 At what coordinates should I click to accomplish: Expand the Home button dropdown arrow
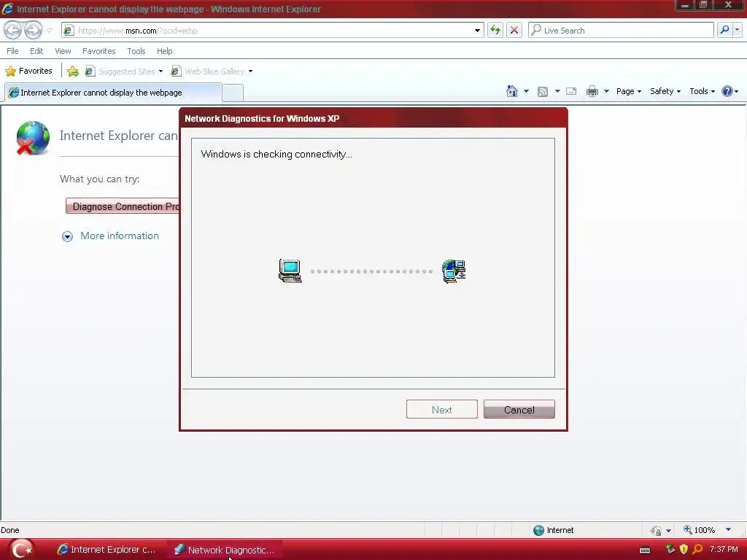pos(526,91)
